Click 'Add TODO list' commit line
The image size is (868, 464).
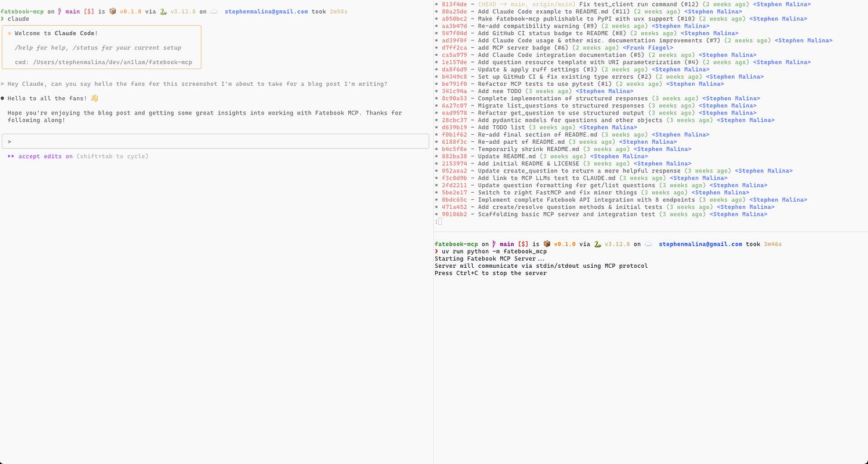pyautogui.click(x=501, y=127)
